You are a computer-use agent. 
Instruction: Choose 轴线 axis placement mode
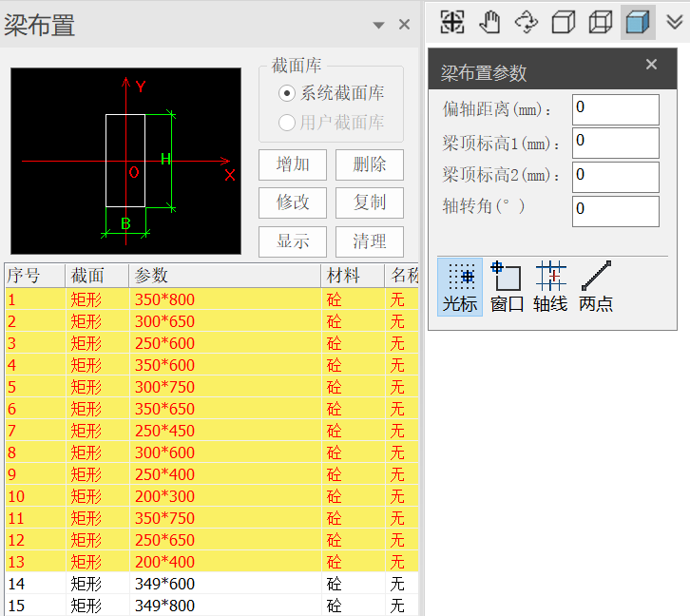[550, 287]
